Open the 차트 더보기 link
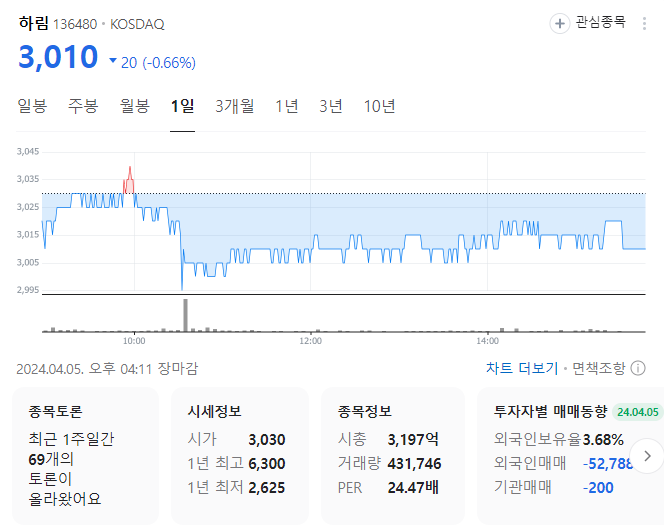Image resolution: width=664 pixels, height=529 pixels. 522,368
